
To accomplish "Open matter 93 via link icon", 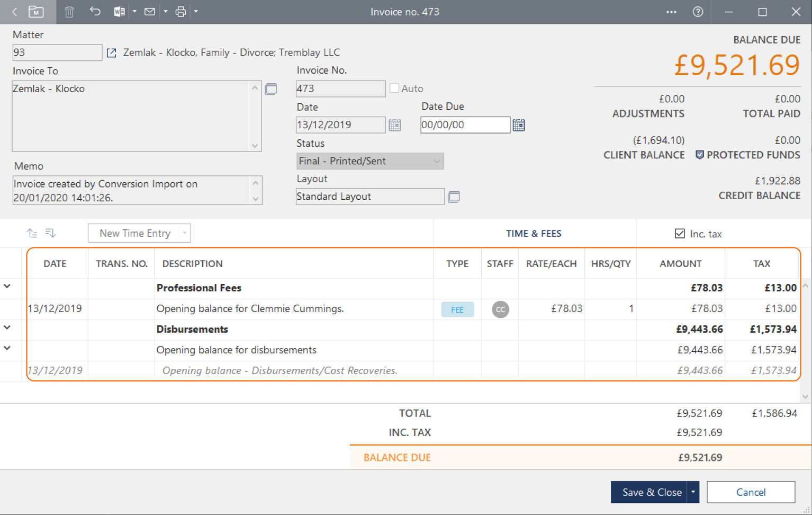I will (x=111, y=53).
